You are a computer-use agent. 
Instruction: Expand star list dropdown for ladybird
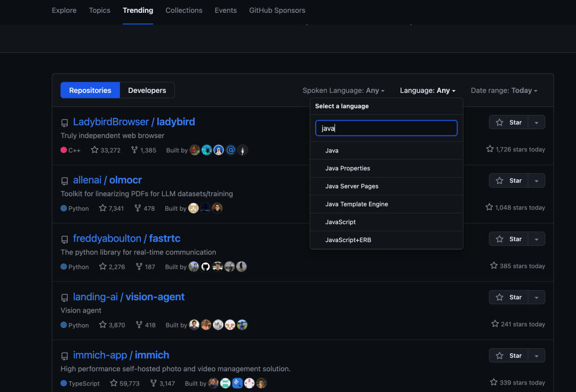click(x=537, y=122)
